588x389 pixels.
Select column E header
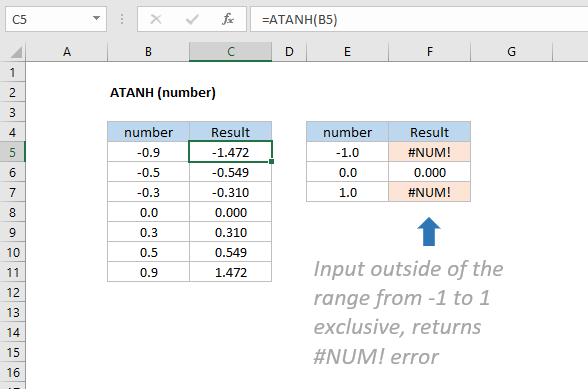(348, 52)
